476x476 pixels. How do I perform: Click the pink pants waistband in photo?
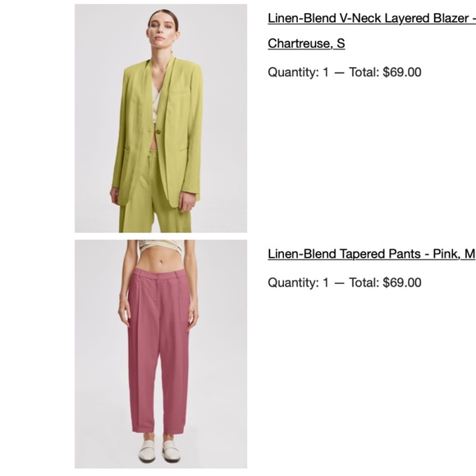[x=159, y=273]
